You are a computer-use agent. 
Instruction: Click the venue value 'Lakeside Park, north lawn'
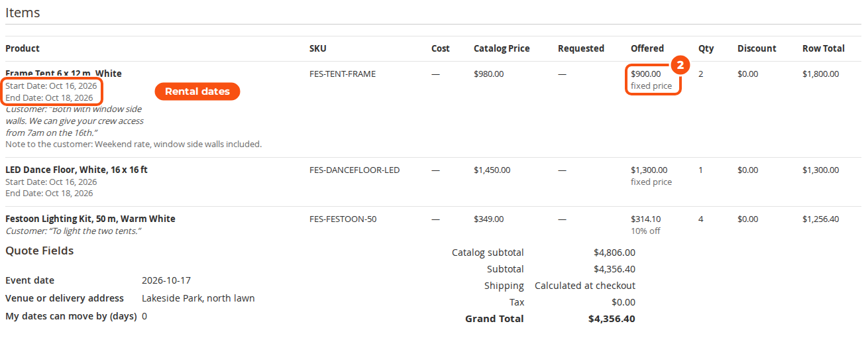(198, 298)
